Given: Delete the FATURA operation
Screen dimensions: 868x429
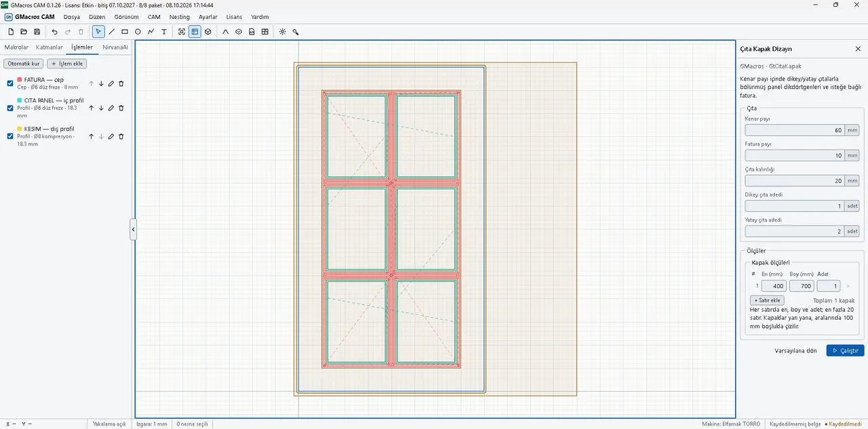Looking at the screenshot, I should (121, 83).
